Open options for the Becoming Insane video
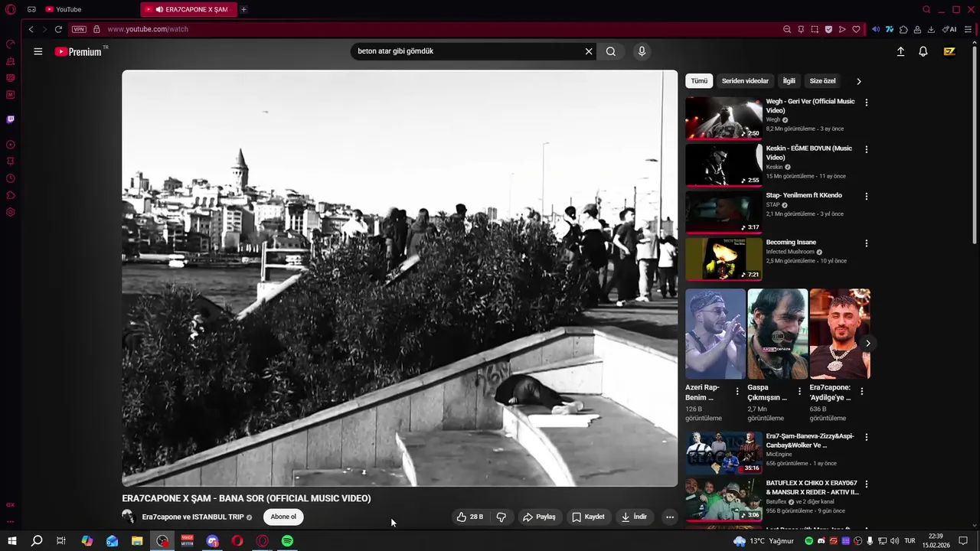The width and height of the screenshot is (980, 551). tap(866, 243)
